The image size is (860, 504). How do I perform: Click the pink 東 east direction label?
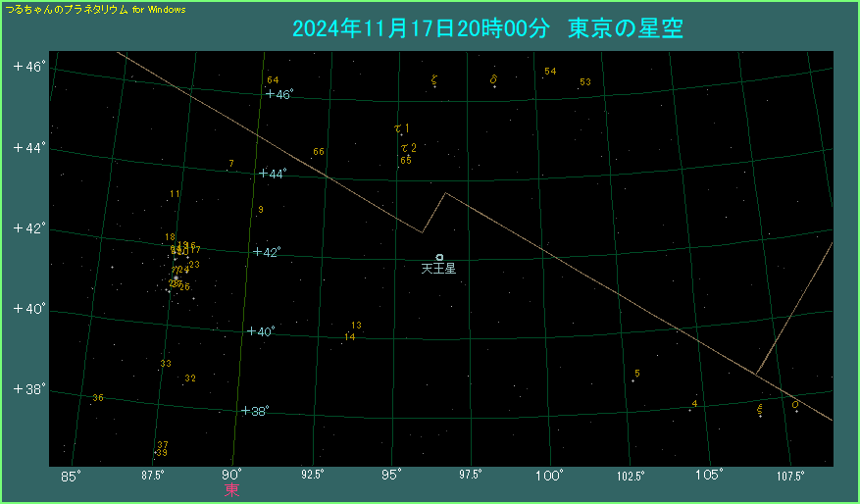[x=231, y=489]
